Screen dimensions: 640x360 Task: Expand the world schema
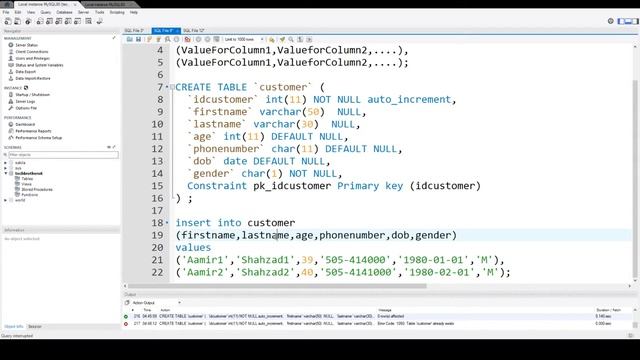pyautogui.click(x=5, y=200)
